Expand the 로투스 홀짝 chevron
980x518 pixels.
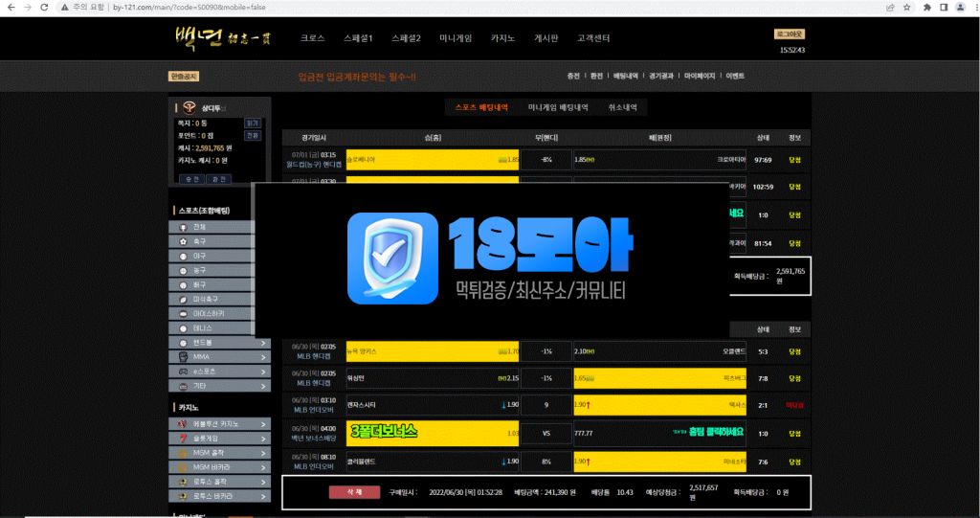[263, 482]
